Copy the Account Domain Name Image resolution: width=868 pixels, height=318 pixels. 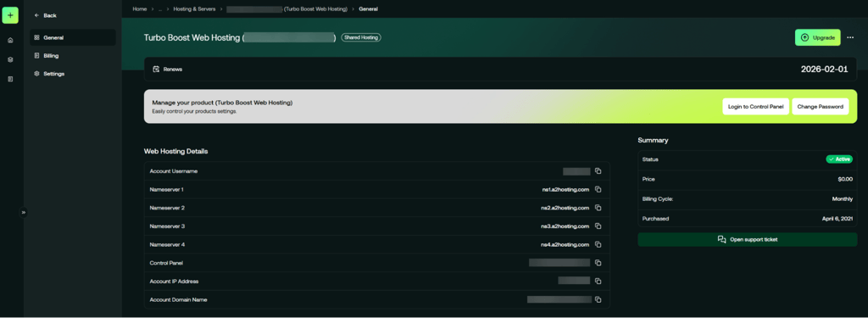pos(598,299)
